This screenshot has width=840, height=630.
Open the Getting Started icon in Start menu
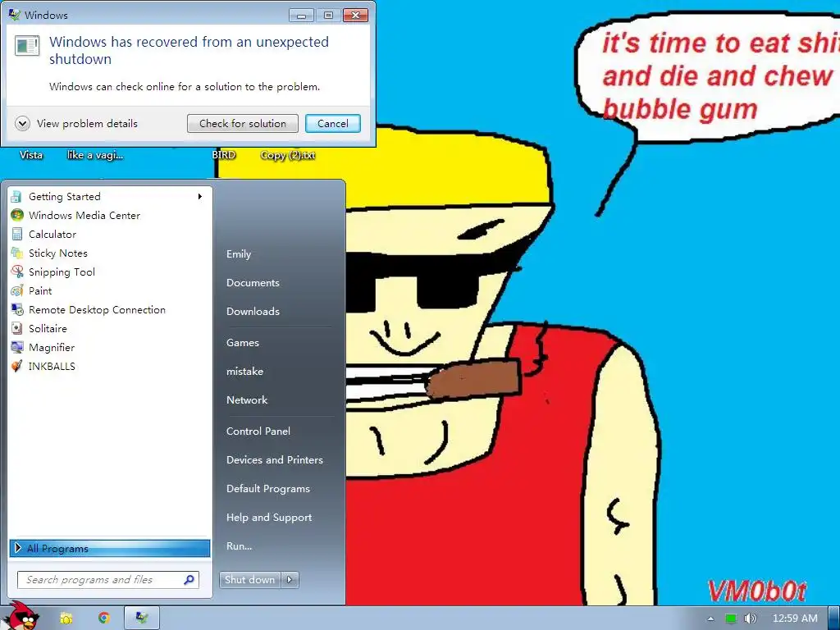(x=16, y=197)
